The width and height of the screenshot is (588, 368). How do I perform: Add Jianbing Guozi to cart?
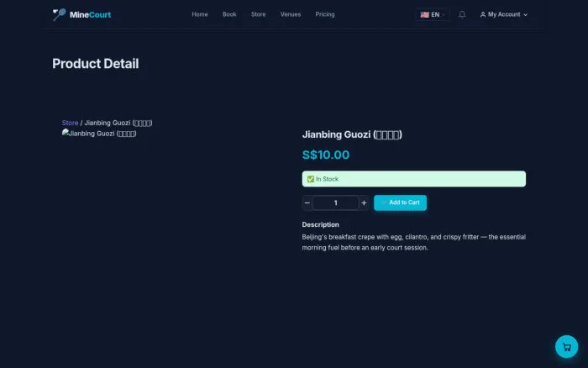[400, 202]
